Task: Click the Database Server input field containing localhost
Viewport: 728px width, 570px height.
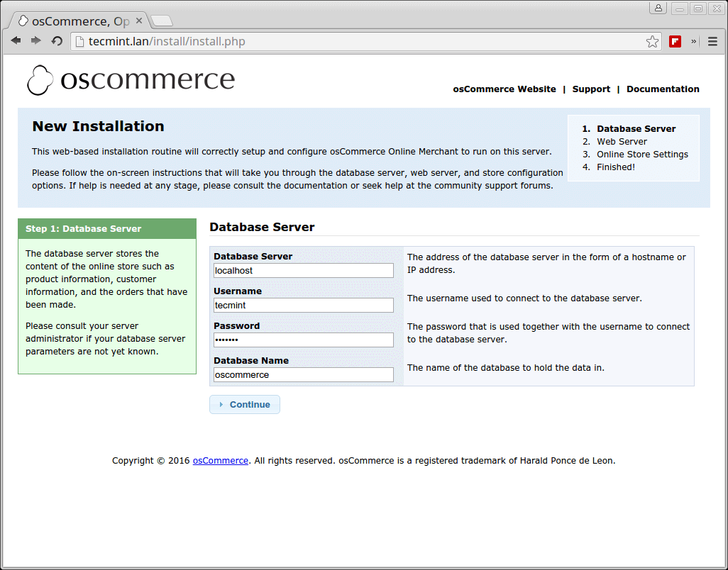Action: 304,270
